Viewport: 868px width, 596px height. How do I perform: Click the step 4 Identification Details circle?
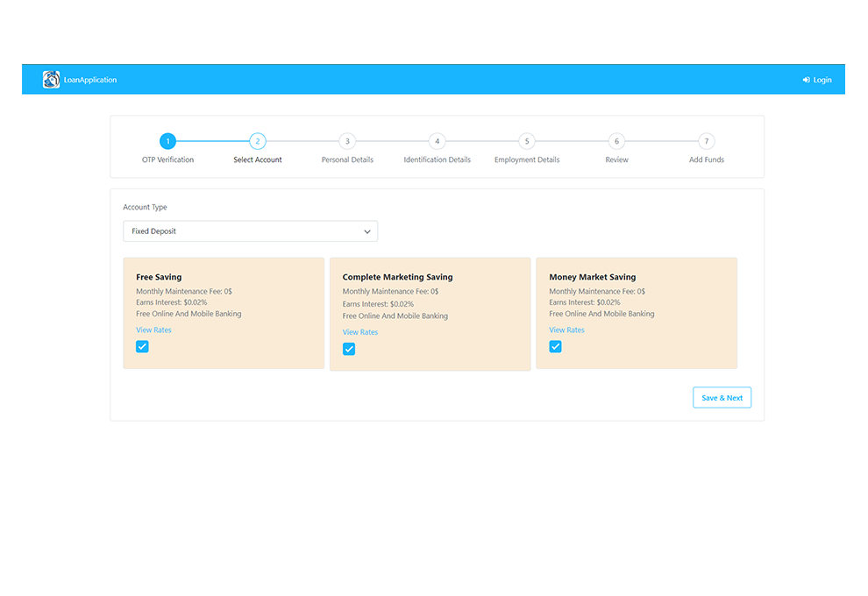[x=437, y=140]
